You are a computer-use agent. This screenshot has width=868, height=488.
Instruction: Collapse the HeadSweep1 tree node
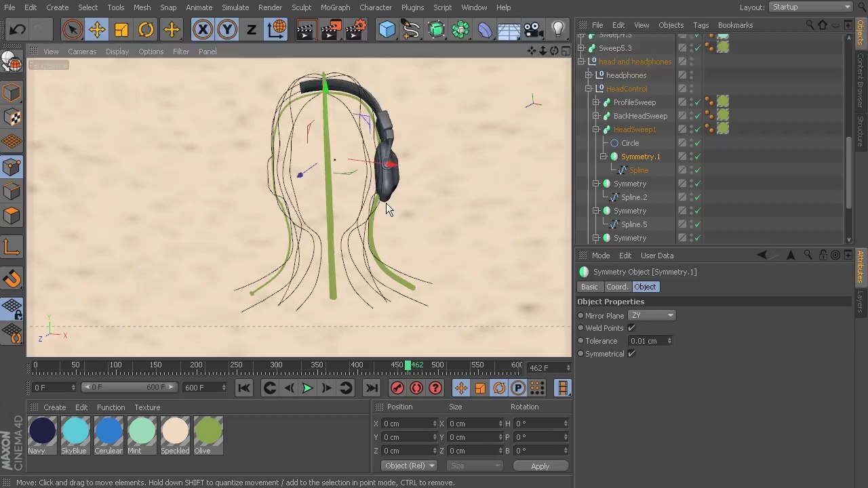coord(596,129)
